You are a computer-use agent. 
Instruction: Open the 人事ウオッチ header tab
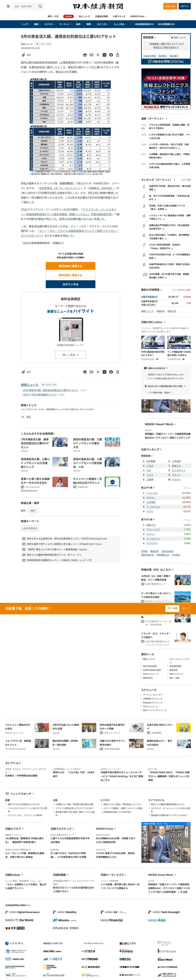coord(119,16)
